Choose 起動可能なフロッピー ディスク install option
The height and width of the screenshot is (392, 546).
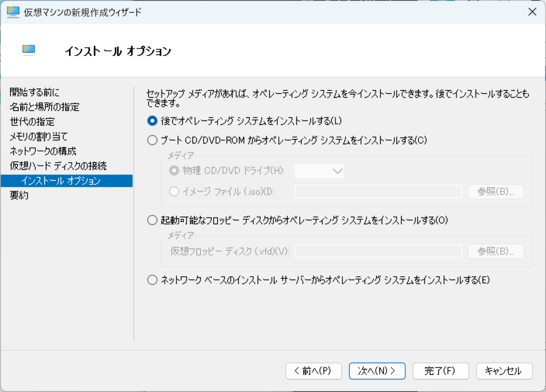click(x=152, y=220)
